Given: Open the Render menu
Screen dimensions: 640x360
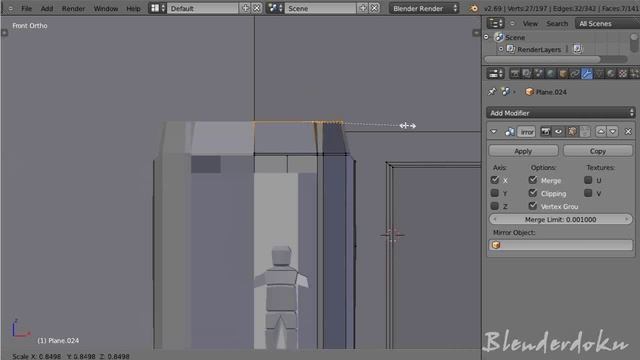Looking at the screenshot, I should pos(73,8).
